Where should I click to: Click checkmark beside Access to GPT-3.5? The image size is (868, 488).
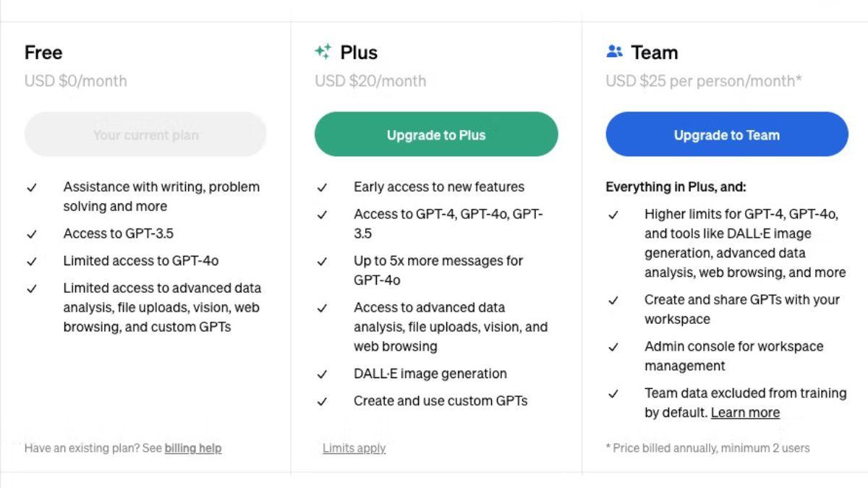(x=32, y=234)
